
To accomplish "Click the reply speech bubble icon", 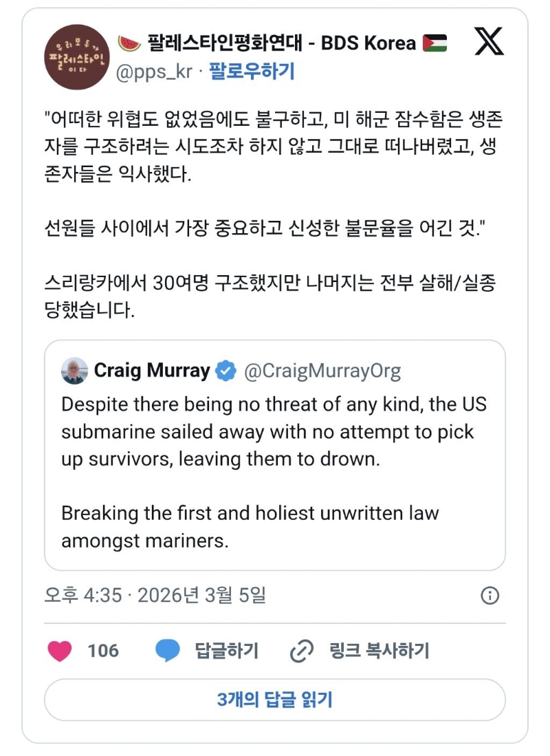I will click(x=167, y=650).
